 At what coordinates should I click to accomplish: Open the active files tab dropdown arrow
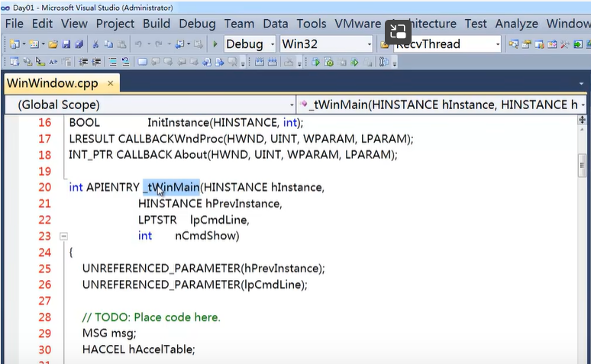[581, 84]
